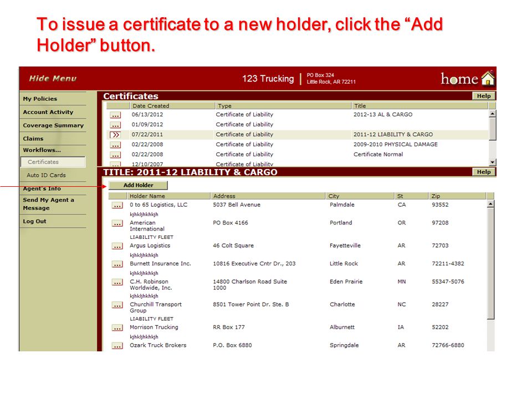532x399 pixels.
Task: Sort by Holder Name column header
Action: [x=168, y=196]
